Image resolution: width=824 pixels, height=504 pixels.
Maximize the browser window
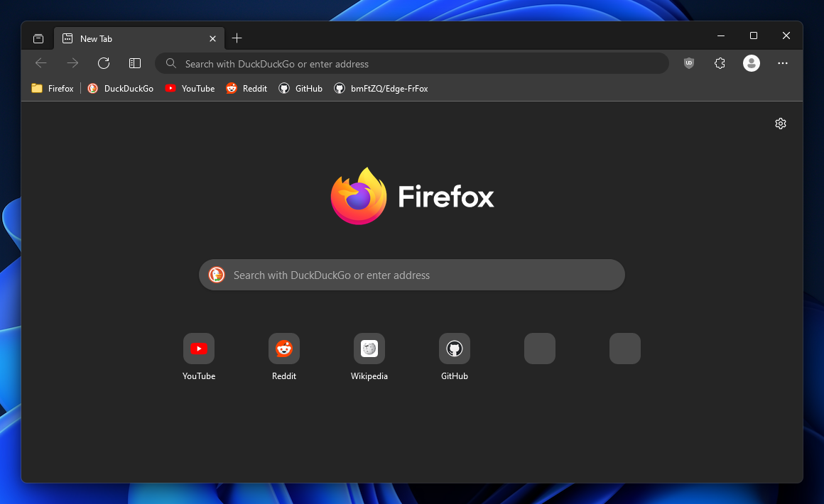pos(754,35)
